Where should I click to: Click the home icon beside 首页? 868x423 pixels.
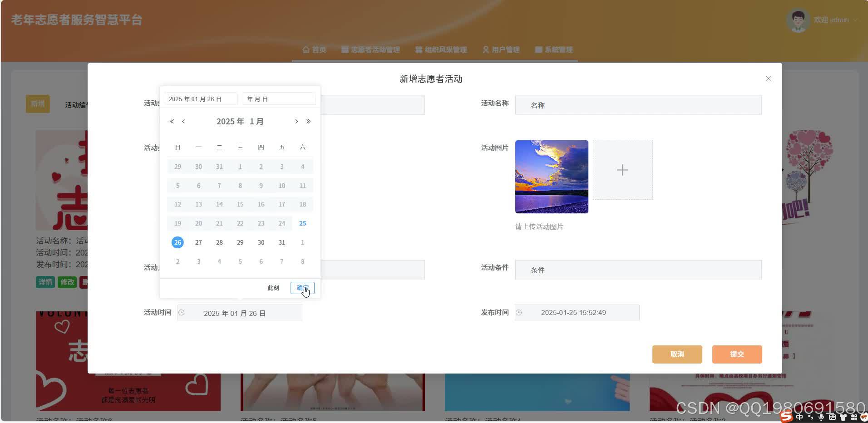[x=305, y=49]
